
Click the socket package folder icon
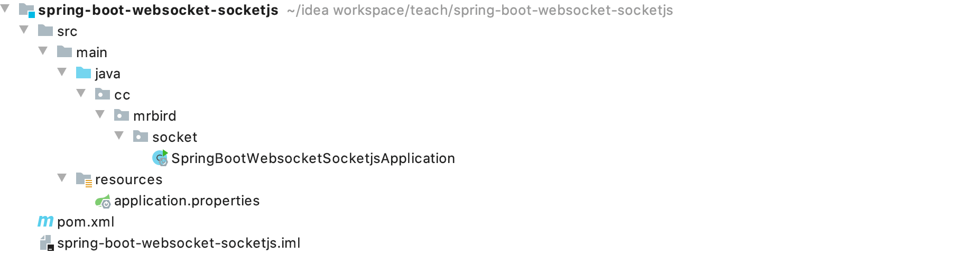point(141,136)
